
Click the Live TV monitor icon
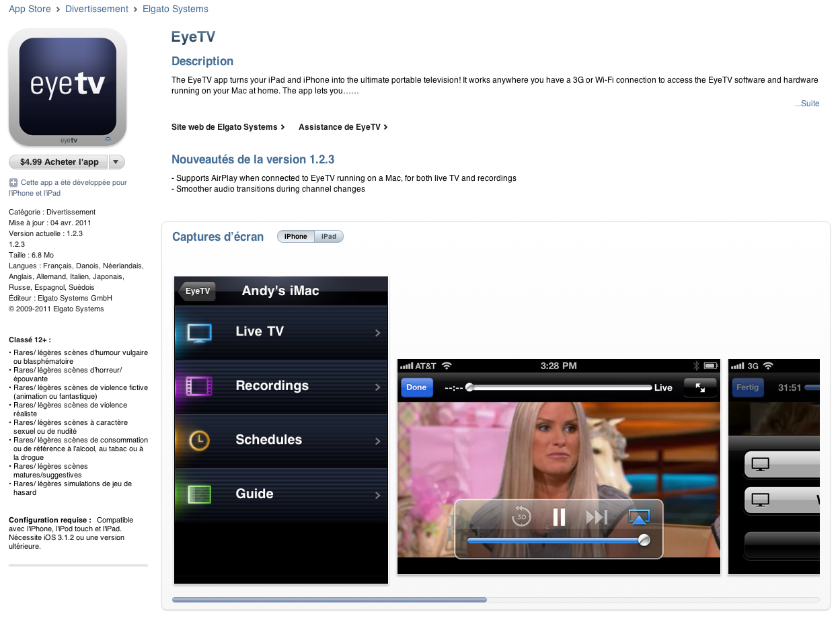click(199, 332)
